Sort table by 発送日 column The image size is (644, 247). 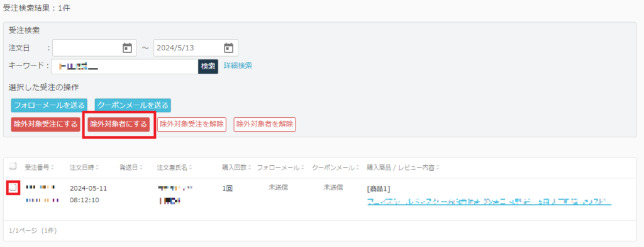coord(131,168)
